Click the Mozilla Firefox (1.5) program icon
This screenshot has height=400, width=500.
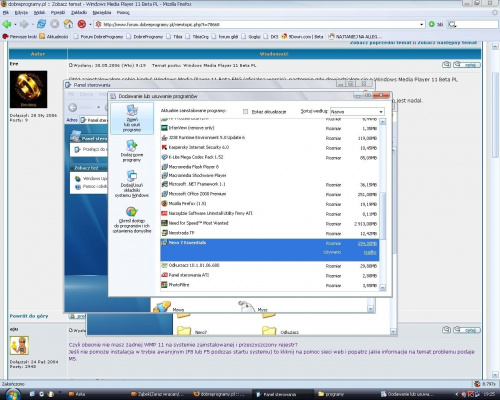[x=164, y=204]
